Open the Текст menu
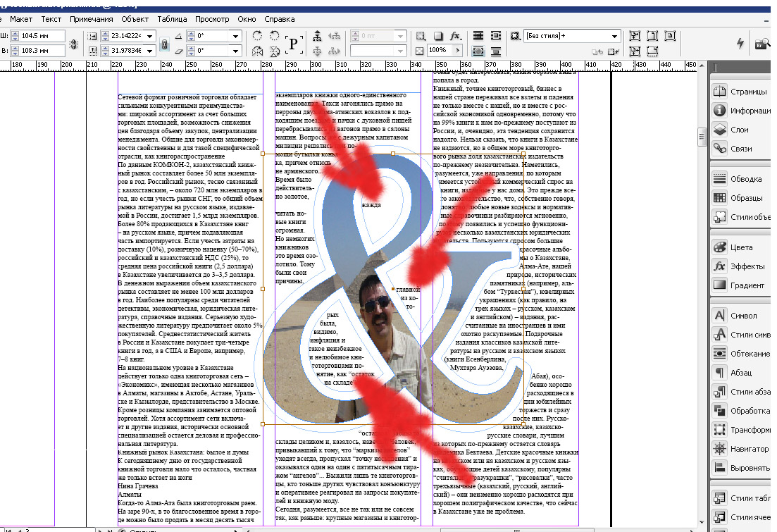The width and height of the screenshot is (777, 532). click(x=51, y=19)
